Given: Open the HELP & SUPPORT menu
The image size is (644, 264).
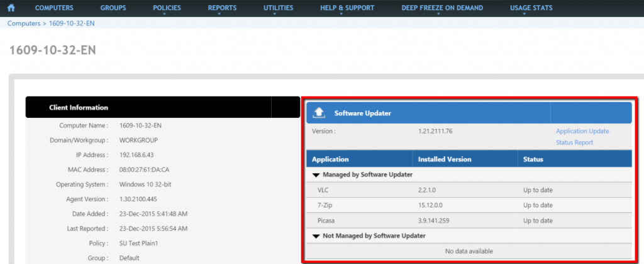Looking at the screenshot, I should coord(347,8).
